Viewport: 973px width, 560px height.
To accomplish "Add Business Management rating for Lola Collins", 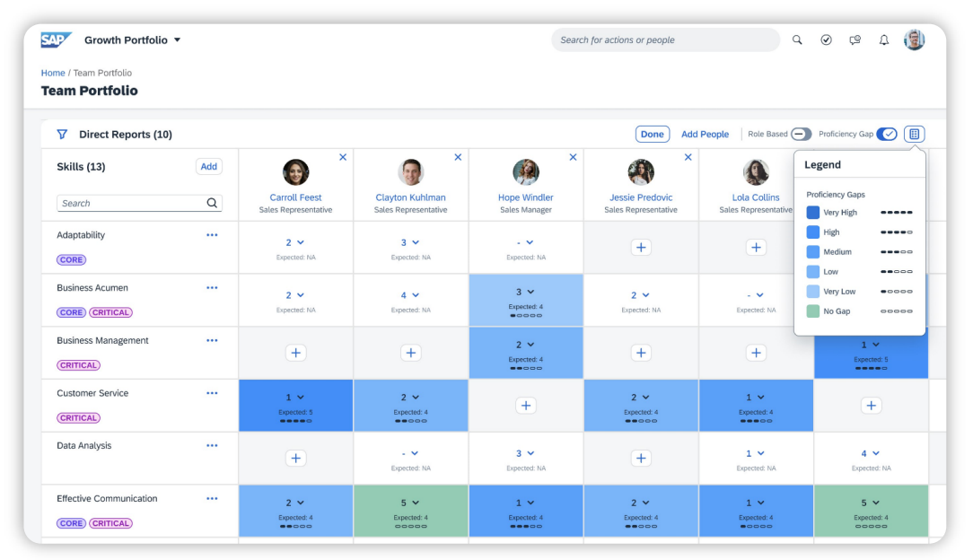I will coord(756,353).
